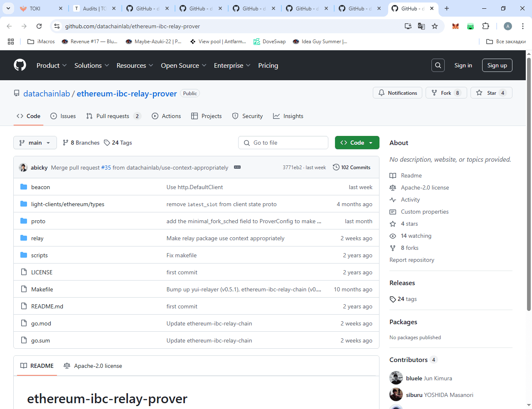
Task: Open the Chrome three-dot menu
Action: pyautogui.click(x=522, y=26)
